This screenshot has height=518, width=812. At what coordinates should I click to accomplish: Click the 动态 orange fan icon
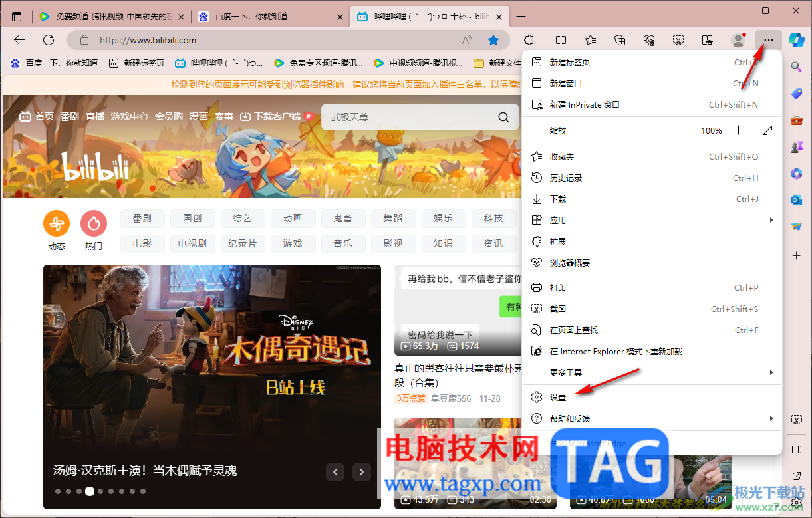[57, 224]
